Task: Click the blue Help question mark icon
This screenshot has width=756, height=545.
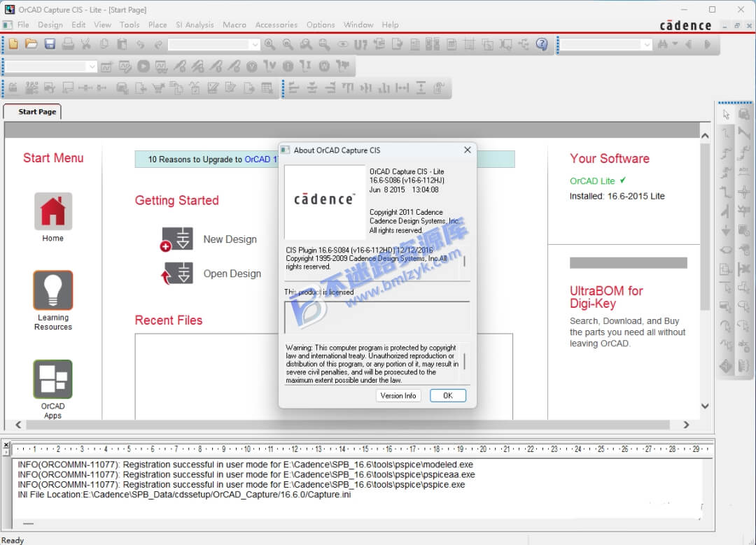Action: tap(542, 44)
